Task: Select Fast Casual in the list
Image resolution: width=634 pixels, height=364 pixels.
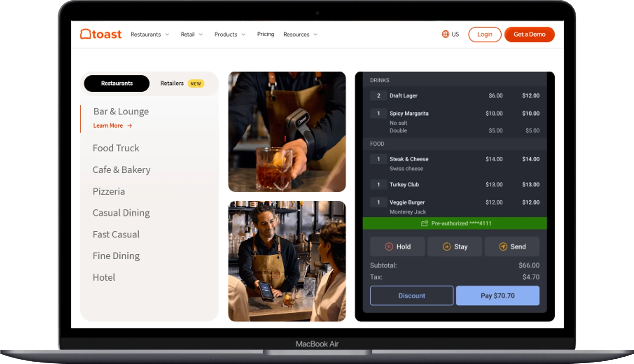Action: coord(116,234)
